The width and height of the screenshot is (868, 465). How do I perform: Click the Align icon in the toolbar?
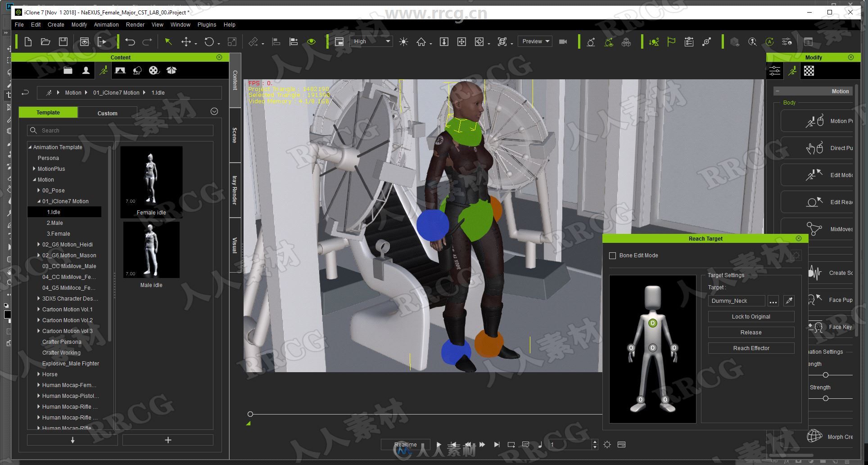pos(276,41)
